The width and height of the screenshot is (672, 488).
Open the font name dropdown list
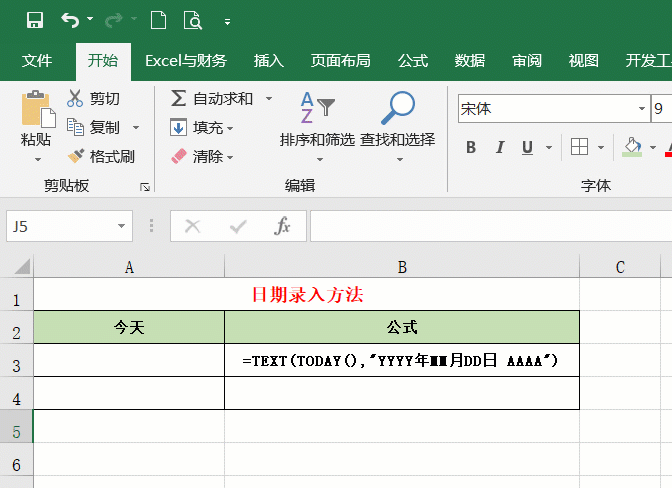(x=641, y=108)
